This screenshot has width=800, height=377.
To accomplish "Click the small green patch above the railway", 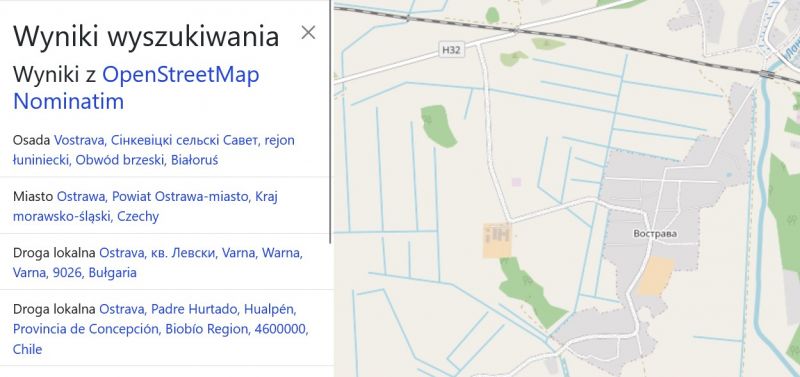I will 492,15.
